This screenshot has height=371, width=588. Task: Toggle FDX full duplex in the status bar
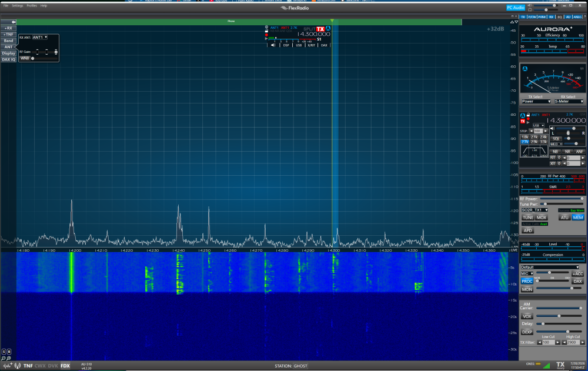[65, 366]
